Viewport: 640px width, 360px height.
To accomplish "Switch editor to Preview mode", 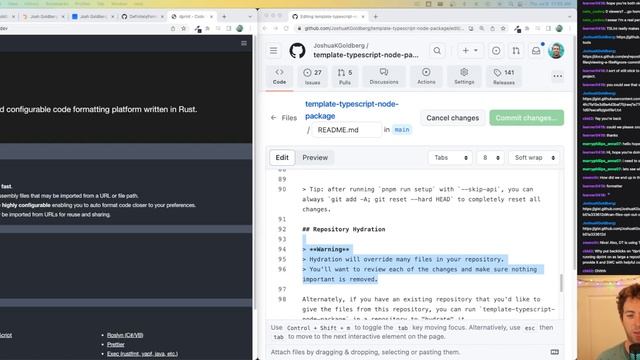I will (315, 158).
